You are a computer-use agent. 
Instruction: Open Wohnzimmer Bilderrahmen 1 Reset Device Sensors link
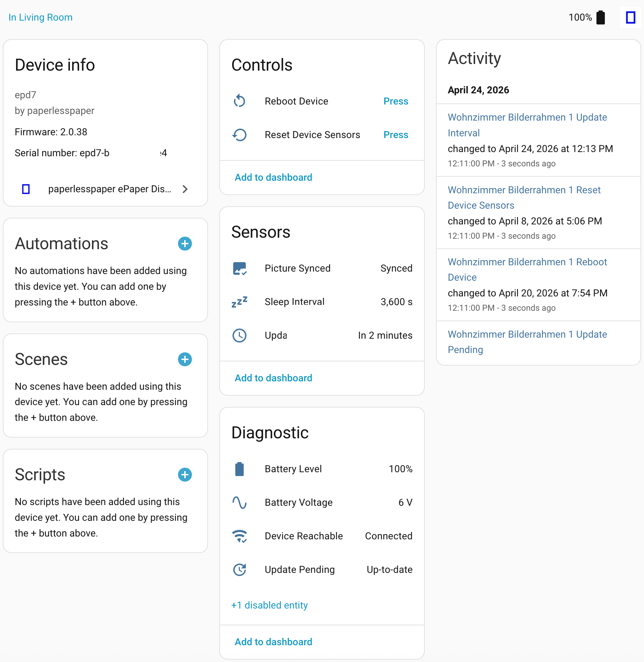(x=524, y=197)
